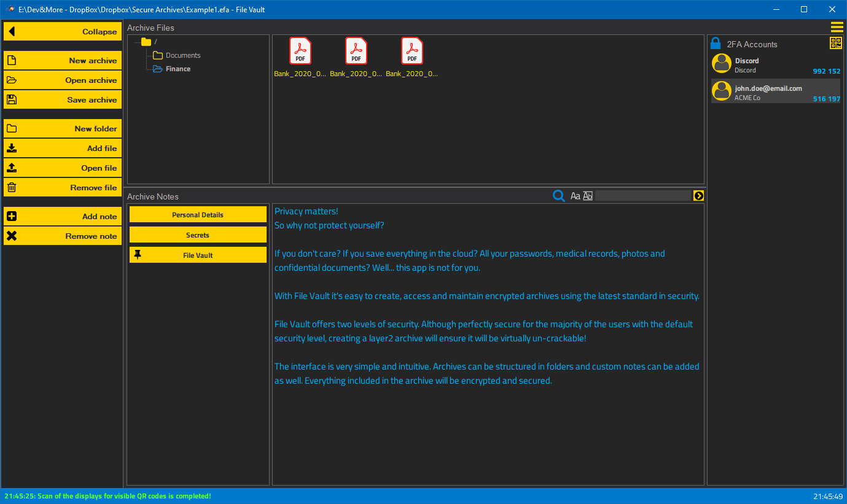Image resolution: width=847 pixels, height=504 pixels.
Task: Click the Discord code 992 152
Action: point(826,71)
